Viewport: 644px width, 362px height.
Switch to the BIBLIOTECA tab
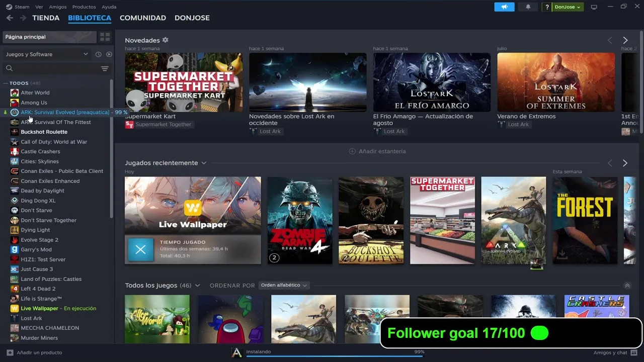click(90, 18)
